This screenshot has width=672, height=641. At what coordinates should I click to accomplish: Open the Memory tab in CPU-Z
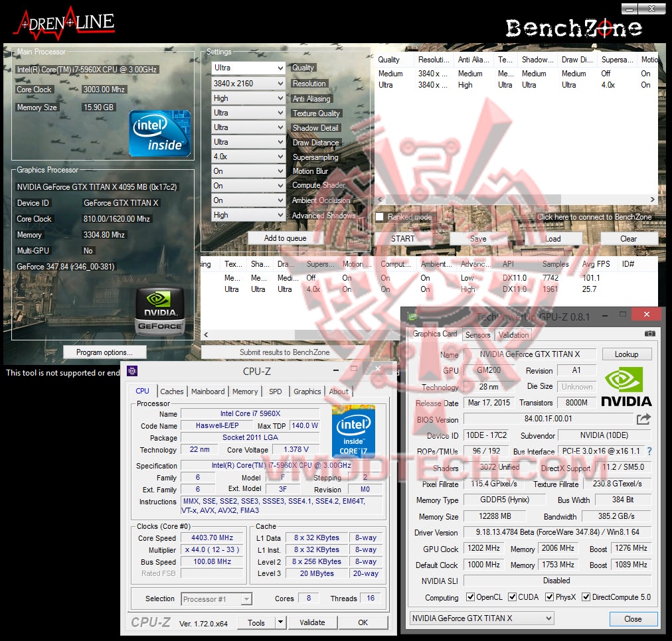click(x=245, y=391)
